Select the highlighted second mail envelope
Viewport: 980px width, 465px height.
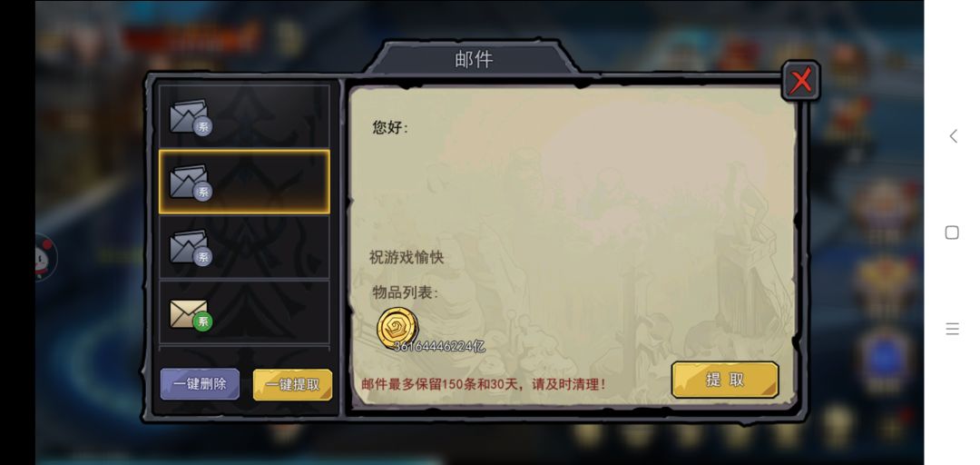pyautogui.click(x=244, y=182)
